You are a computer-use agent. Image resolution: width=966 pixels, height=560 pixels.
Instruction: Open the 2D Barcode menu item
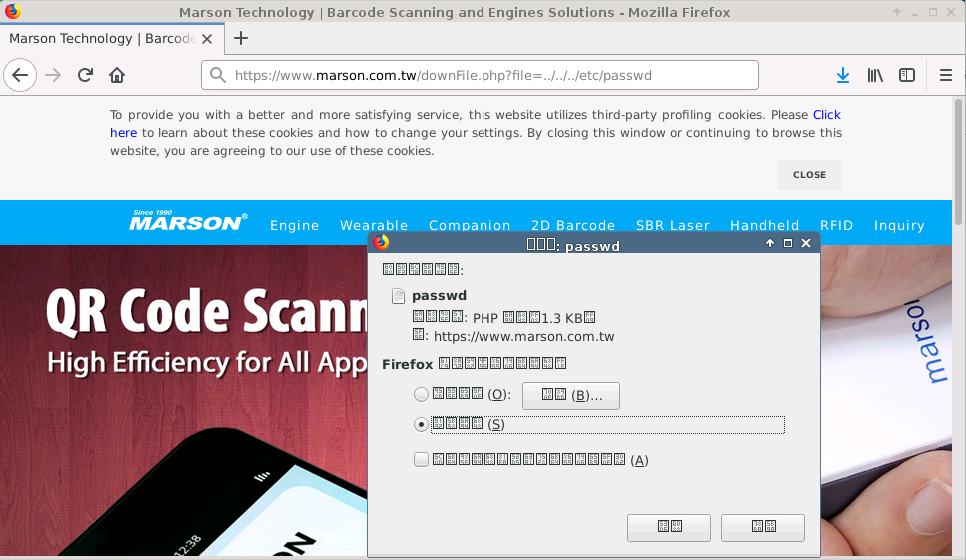(x=573, y=225)
